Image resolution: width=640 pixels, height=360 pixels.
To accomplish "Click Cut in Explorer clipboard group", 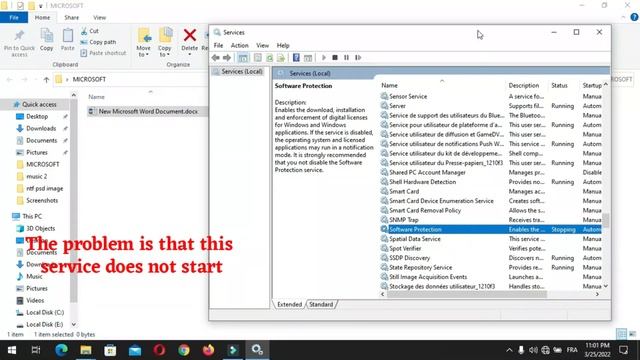I will point(90,31).
